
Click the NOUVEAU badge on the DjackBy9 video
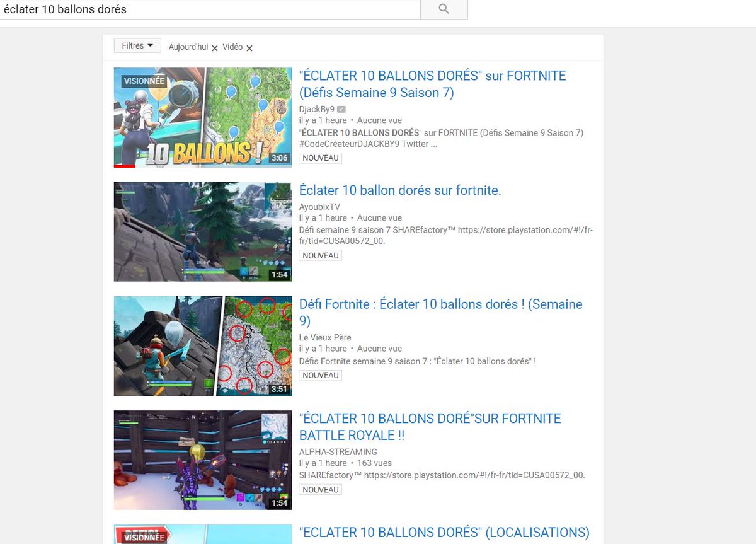pos(321,158)
